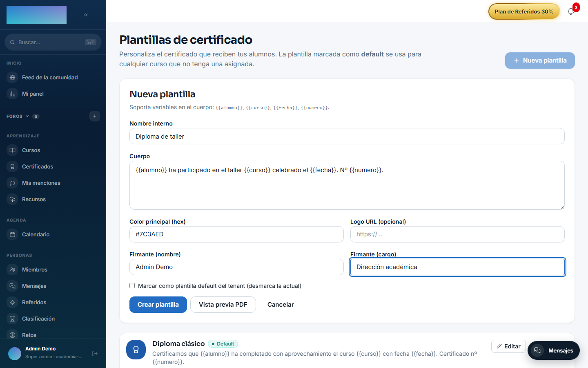Image resolution: width=588 pixels, height=368 pixels.
Task: Click the Recursos cloud icon
Action: tap(13, 199)
